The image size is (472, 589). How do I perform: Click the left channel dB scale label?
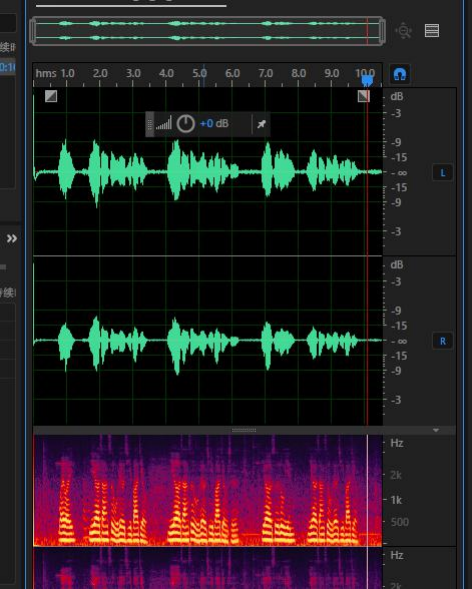point(397,97)
